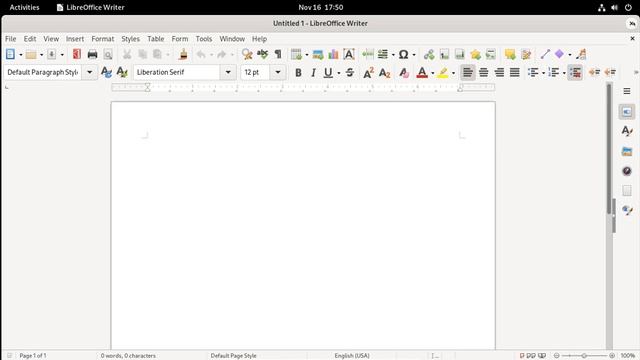Click Activities in top bar

pyautogui.click(x=24, y=7)
